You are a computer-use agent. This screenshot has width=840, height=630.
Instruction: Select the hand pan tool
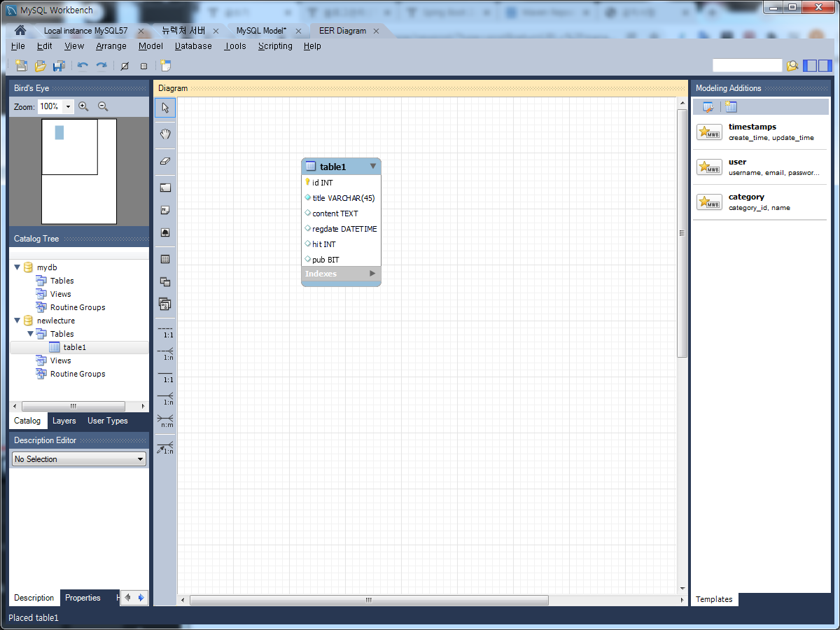coord(165,134)
